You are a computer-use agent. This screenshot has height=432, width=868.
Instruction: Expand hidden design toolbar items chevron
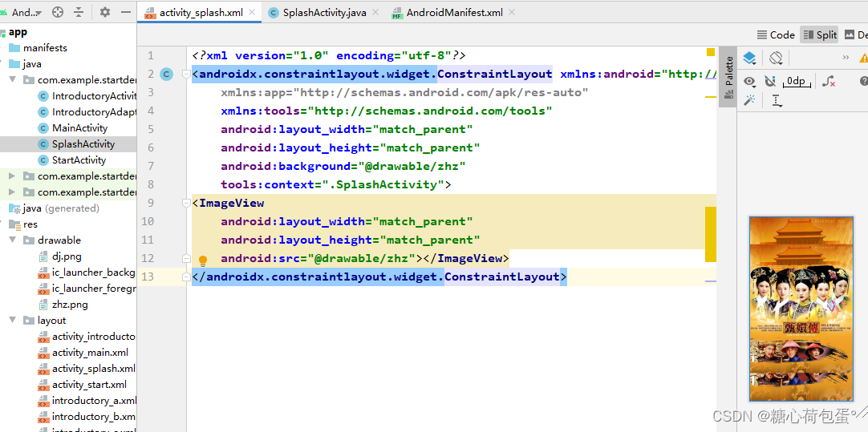pyautogui.click(x=846, y=58)
